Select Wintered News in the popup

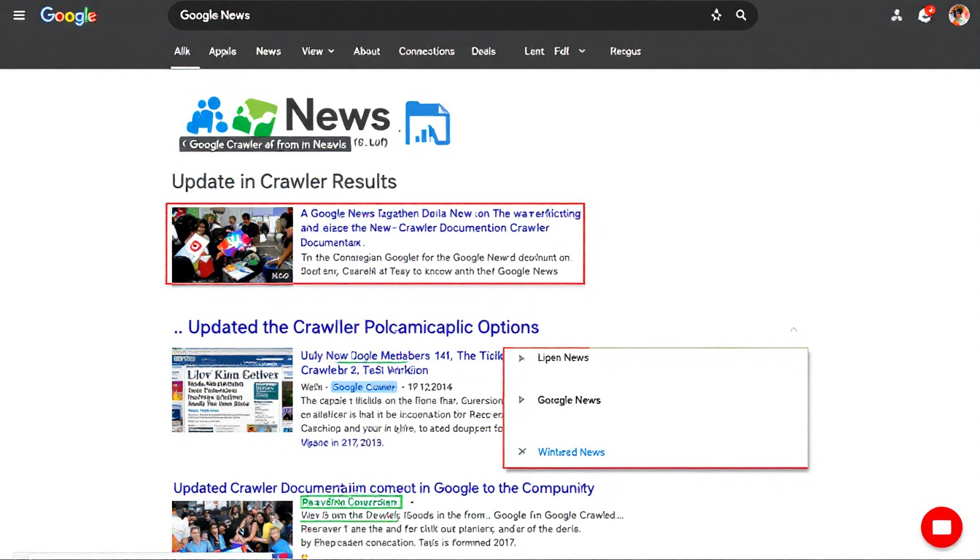tap(572, 452)
